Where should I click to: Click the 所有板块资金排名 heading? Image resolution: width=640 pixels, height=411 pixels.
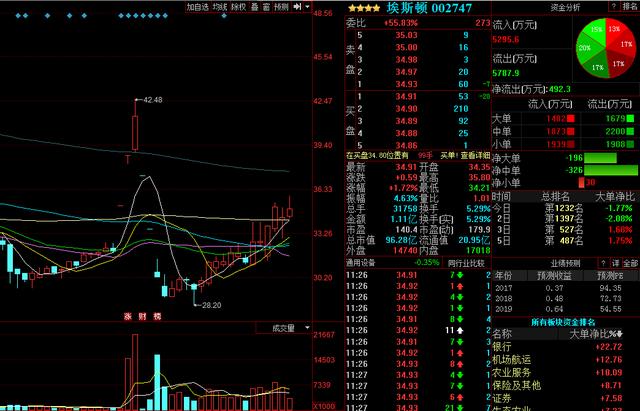[563, 322]
